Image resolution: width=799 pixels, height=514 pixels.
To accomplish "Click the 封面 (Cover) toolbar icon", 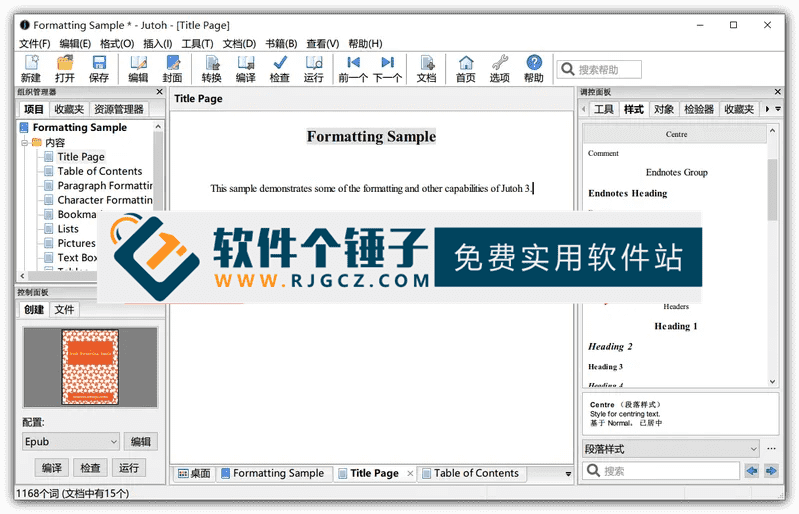I will click(x=172, y=68).
